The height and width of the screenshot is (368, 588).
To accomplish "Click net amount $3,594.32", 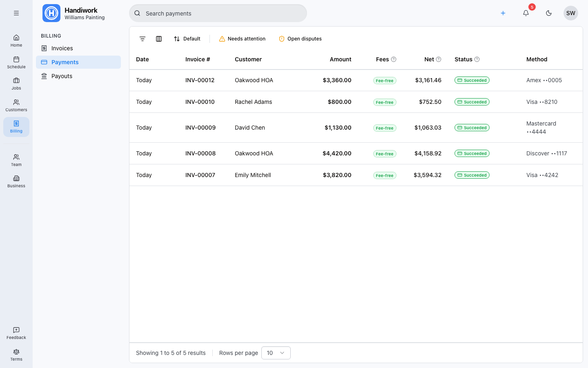I will (428, 175).
